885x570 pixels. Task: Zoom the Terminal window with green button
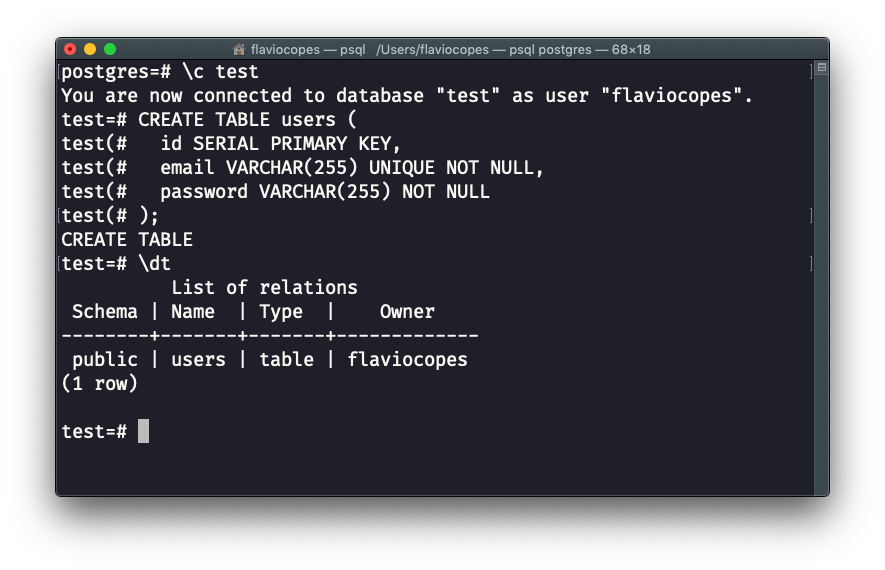pos(110,49)
